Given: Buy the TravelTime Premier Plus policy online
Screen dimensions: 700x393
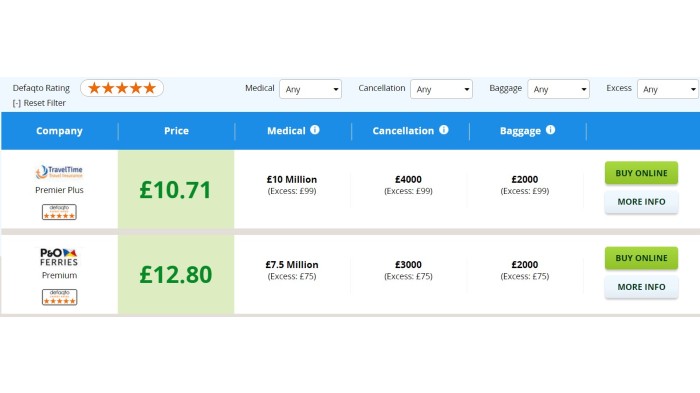Looking at the screenshot, I should point(642,173).
